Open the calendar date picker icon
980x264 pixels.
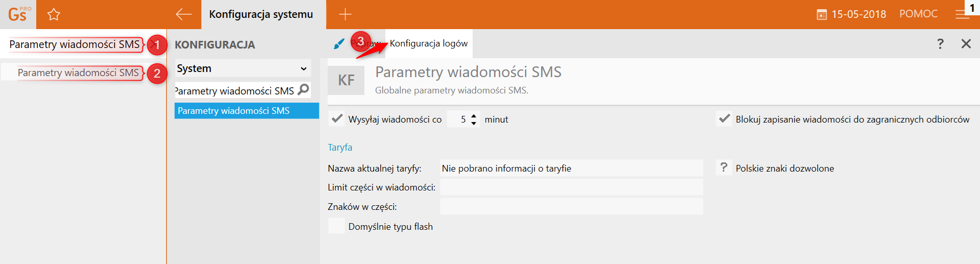click(x=822, y=15)
